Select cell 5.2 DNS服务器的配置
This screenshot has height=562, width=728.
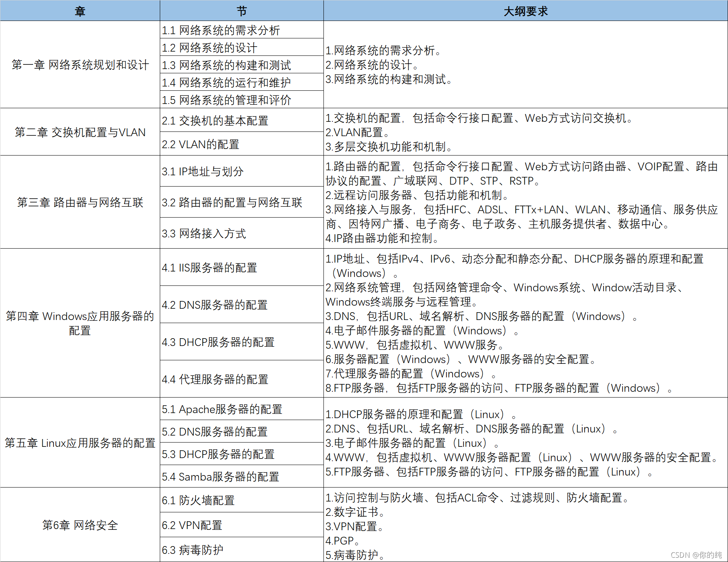pos(242,431)
